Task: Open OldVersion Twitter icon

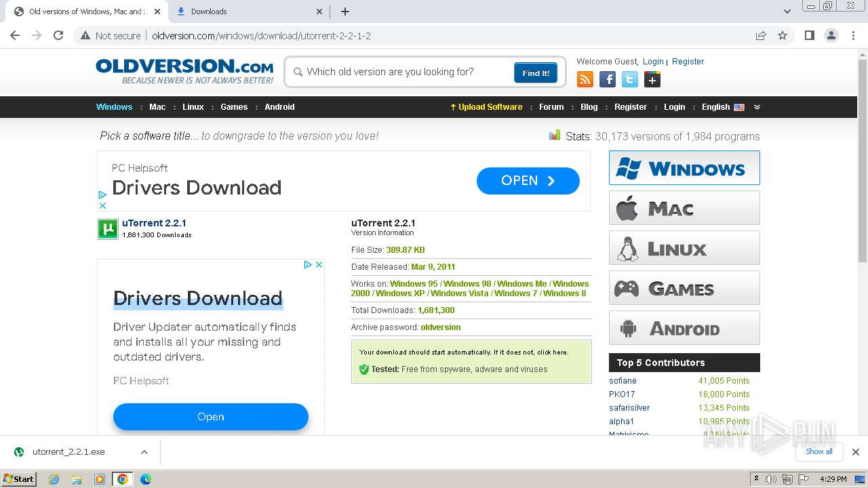Action: point(630,80)
